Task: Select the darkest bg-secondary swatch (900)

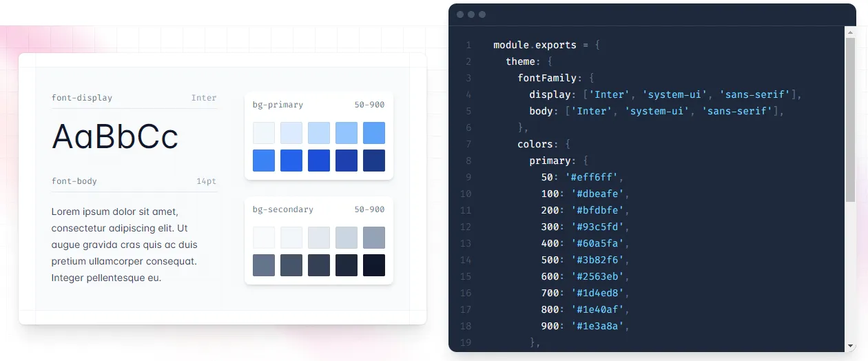Action: click(x=374, y=265)
